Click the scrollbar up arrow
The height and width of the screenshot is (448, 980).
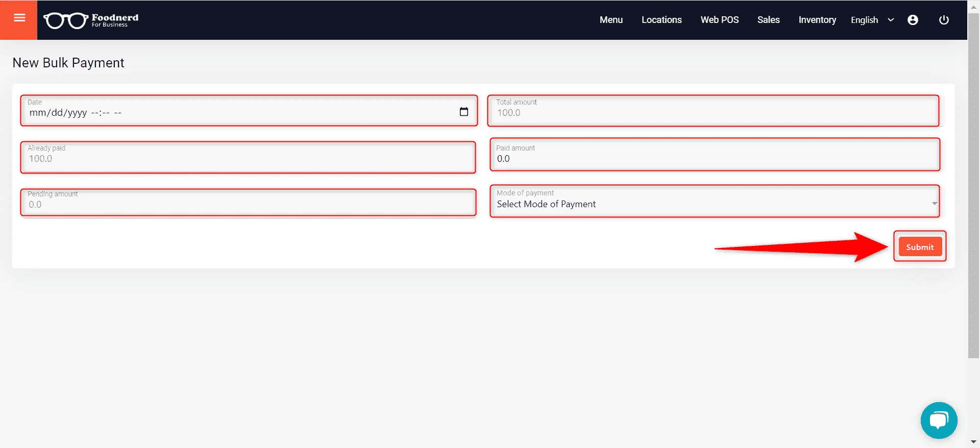tap(973, 7)
